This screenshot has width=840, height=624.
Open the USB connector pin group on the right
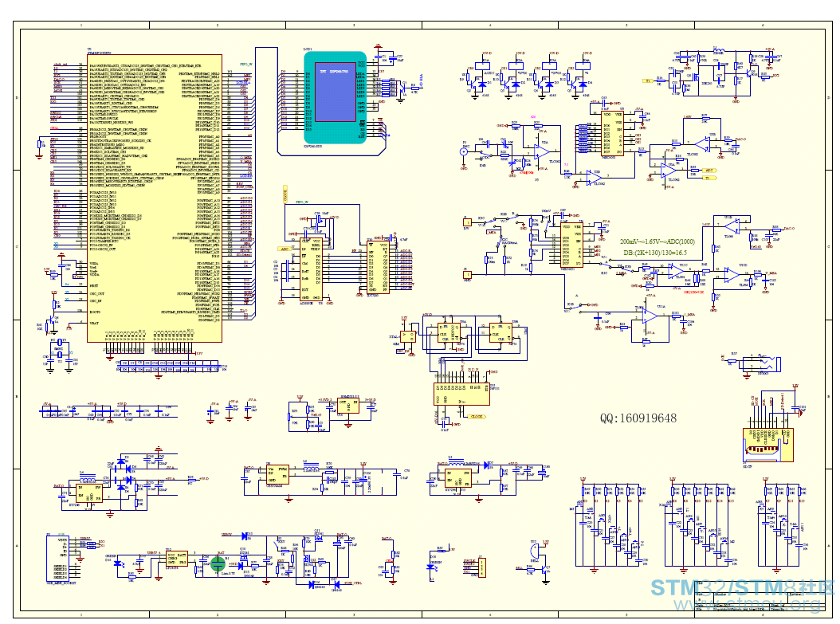763,434
